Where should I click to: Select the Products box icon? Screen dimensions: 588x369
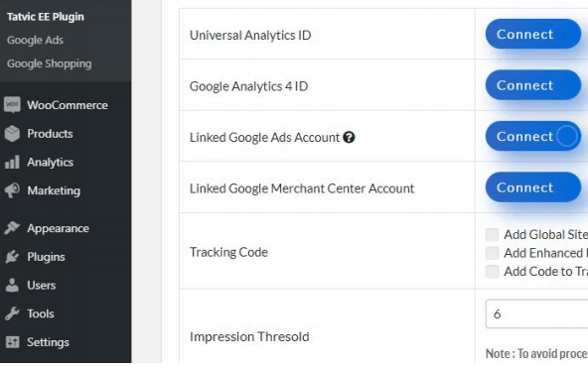(x=12, y=134)
